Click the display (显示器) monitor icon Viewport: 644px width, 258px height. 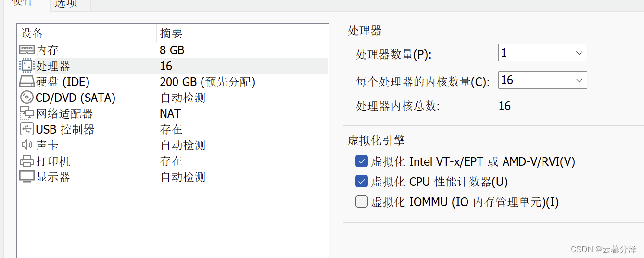27,177
